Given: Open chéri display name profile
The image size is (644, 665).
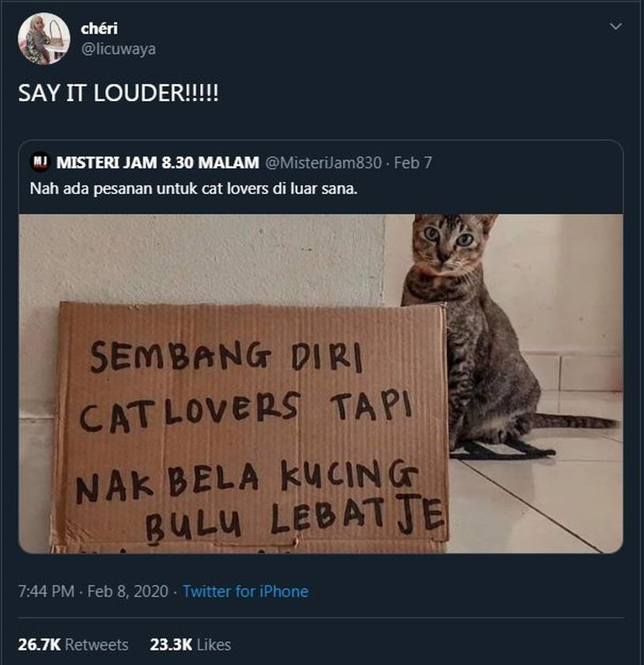Looking at the screenshot, I should click(99, 29).
